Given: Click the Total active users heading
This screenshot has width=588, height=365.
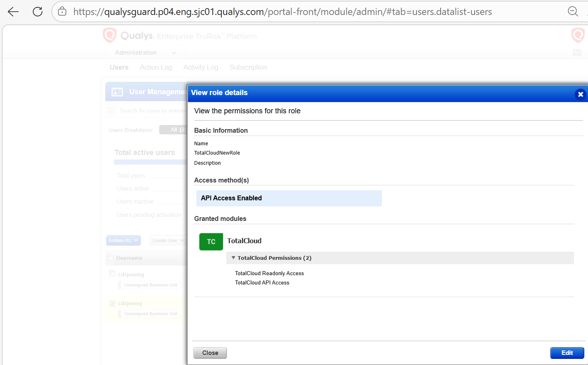Looking at the screenshot, I should point(145,153).
